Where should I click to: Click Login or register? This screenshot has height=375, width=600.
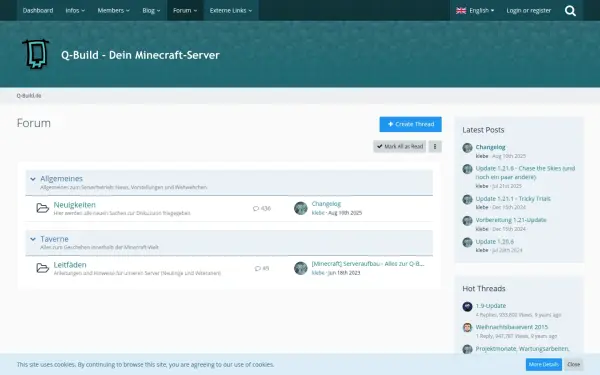tap(528, 10)
